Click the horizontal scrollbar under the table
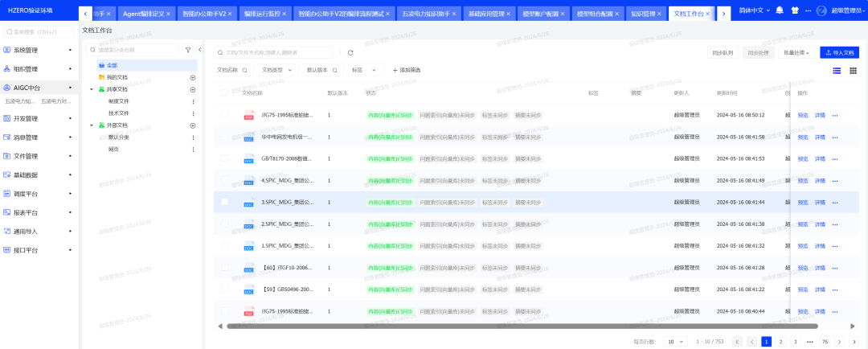Image resolution: width=868 pixels, height=349 pixels. pos(522,326)
